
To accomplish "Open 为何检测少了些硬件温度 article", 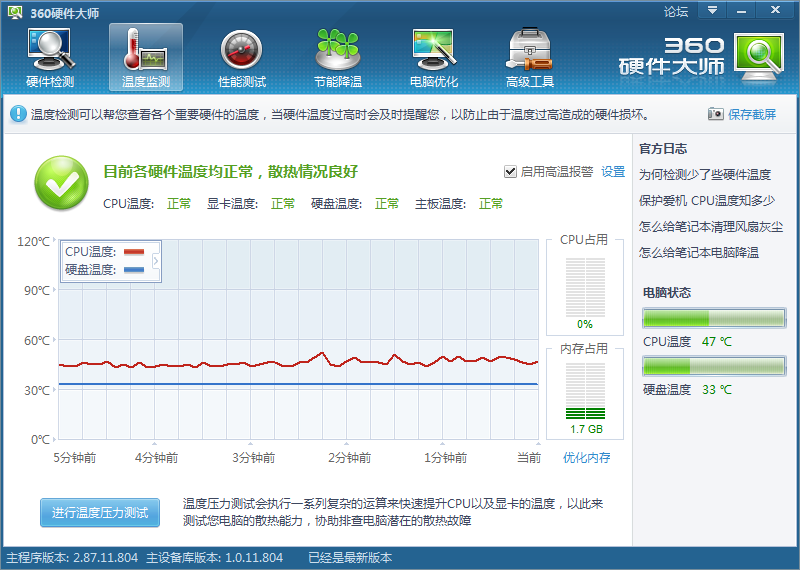I will coord(705,174).
